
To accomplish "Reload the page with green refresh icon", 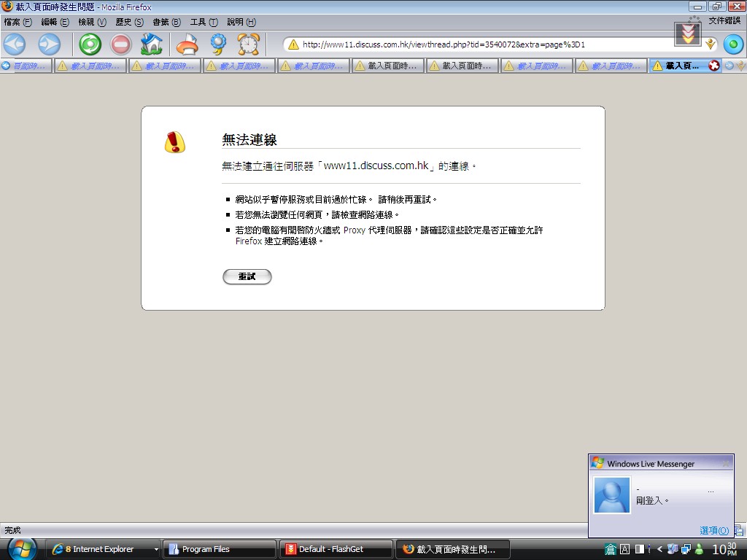I will [x=90, y=44].
